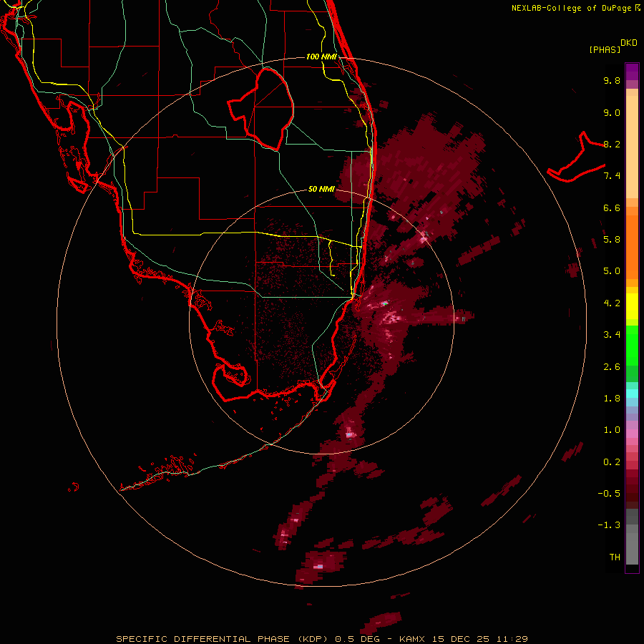Click the -1.3 legend value

609,525
